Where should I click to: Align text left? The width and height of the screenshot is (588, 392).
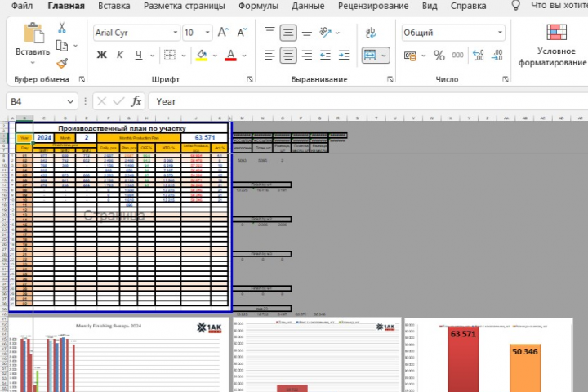coord(269,56)
